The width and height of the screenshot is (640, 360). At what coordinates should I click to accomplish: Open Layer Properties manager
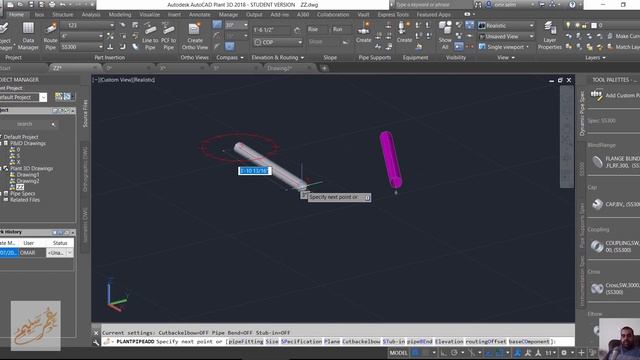pyautogui.click(x=550, y=36)
